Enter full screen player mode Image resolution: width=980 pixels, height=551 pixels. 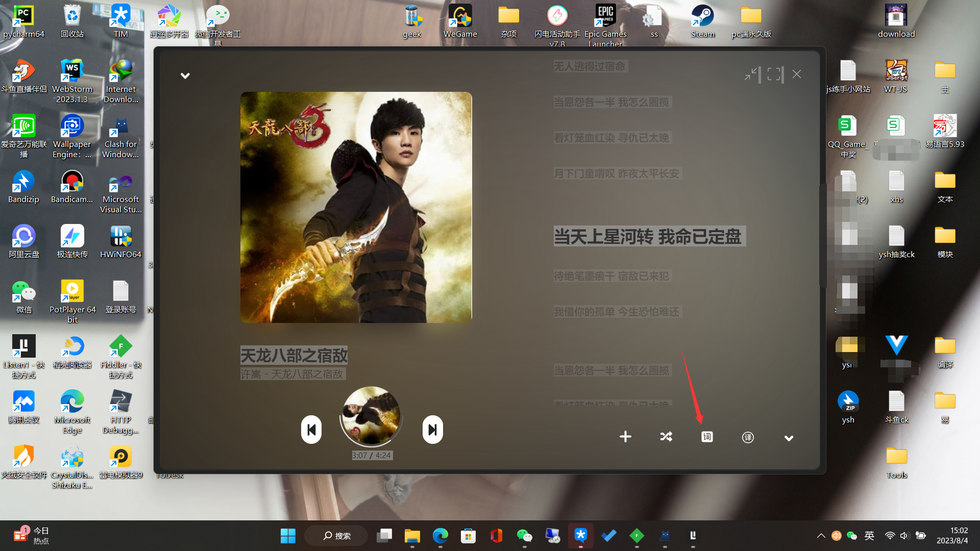[774, 74]
